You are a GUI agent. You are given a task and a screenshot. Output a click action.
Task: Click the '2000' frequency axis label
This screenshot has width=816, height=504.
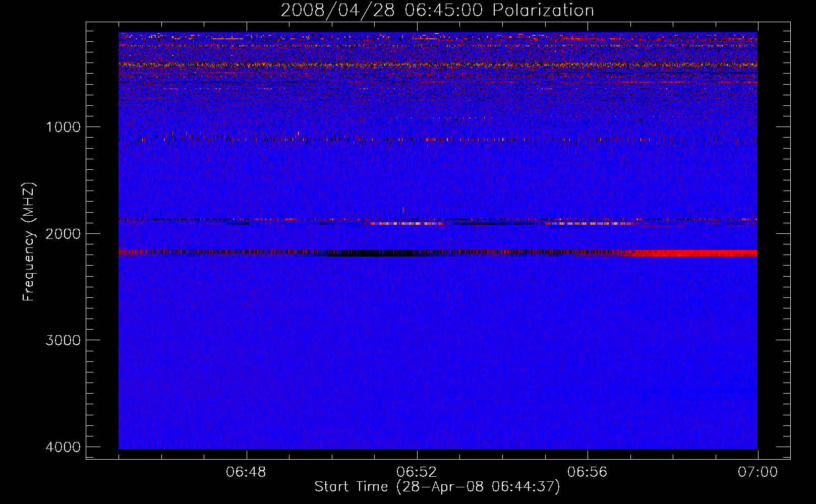coord(63,234)
